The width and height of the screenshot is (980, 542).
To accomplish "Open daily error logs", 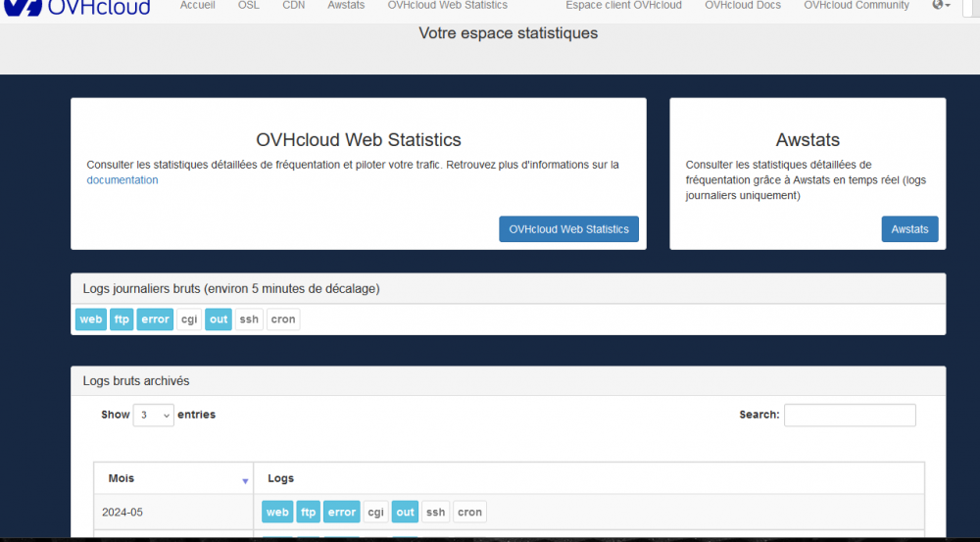I will point(155,320).
